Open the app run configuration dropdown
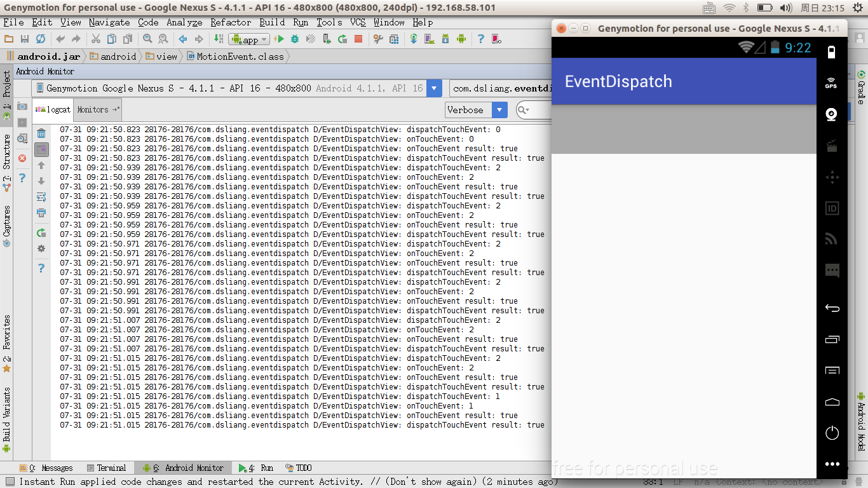Image resolution: width=868 pixels, height=488 pixels. [x=250, y=39]
